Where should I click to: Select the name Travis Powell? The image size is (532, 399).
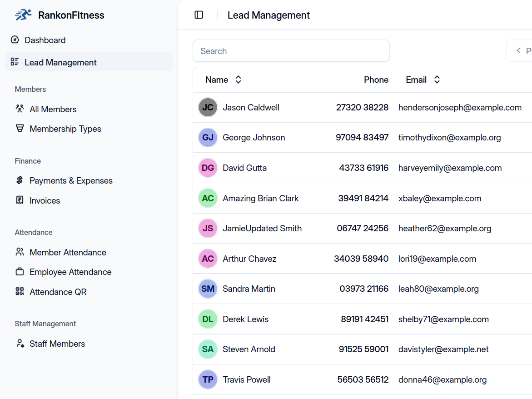tap(247, 379)
